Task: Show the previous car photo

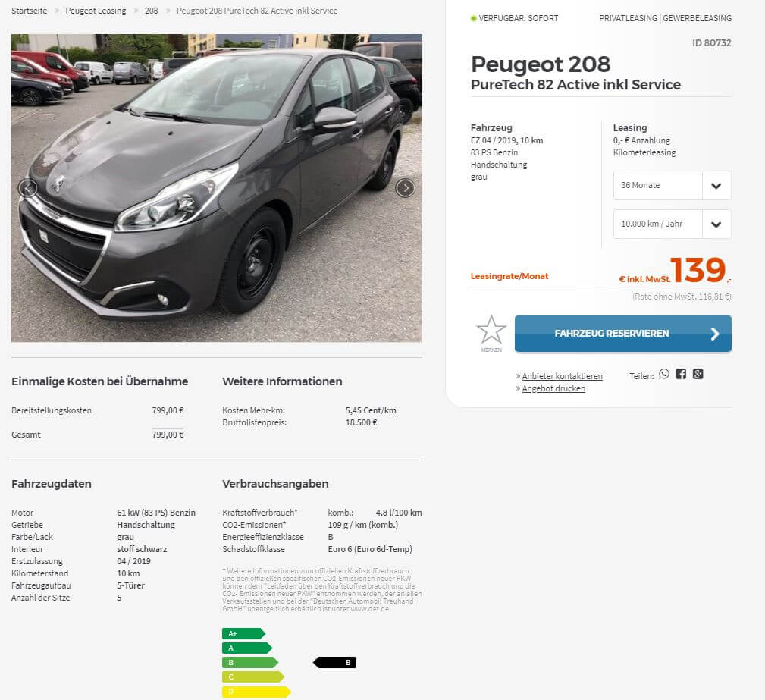Action: (x=28, y=188)
